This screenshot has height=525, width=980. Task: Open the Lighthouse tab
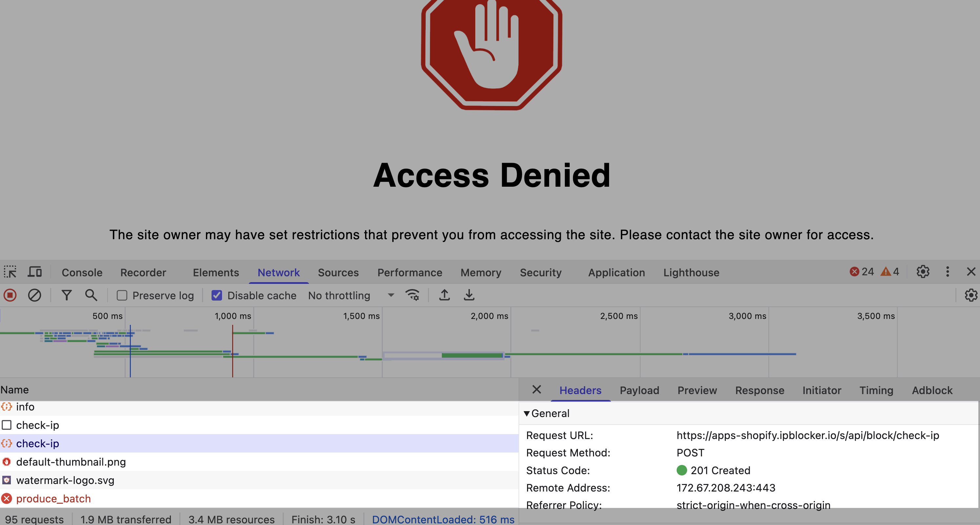coord(691,273)
